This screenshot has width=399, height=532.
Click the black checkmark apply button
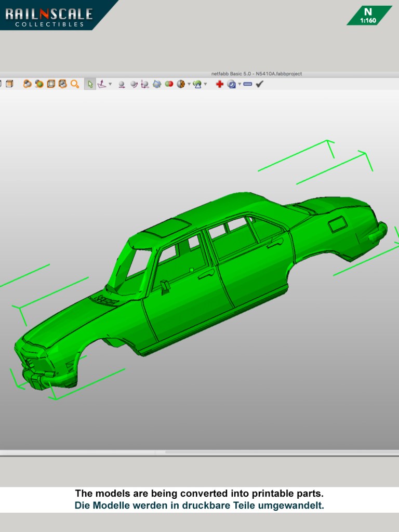[x=260, y=84]
